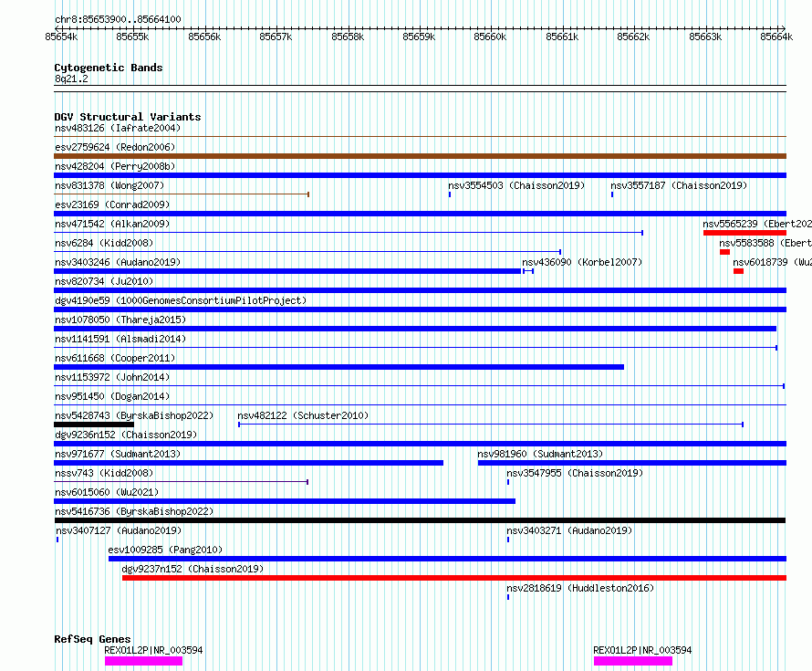Image resolution: width=812 pixels, height=671 pixels.
Task: Select the nsv5565239 red variant bar
Action: coord(744,233)
